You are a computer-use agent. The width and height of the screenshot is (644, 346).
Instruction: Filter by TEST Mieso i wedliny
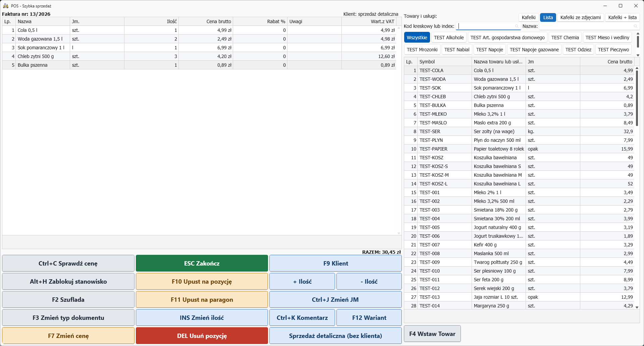607,38
